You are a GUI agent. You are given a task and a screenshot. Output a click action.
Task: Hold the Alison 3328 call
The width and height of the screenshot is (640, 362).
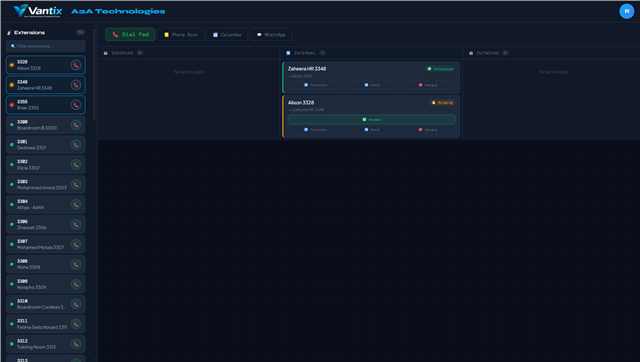click(372, 129)
